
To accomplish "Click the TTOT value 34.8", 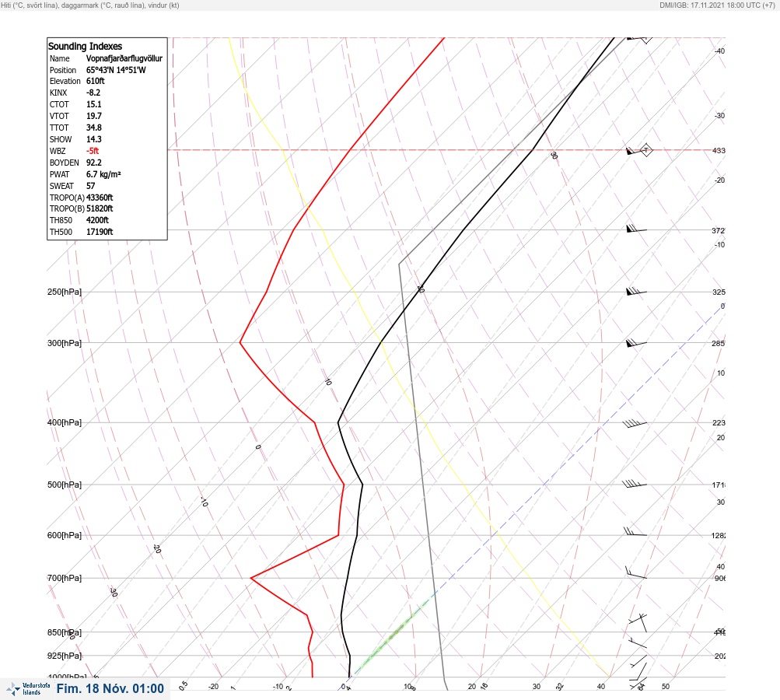I will (93, 128).
